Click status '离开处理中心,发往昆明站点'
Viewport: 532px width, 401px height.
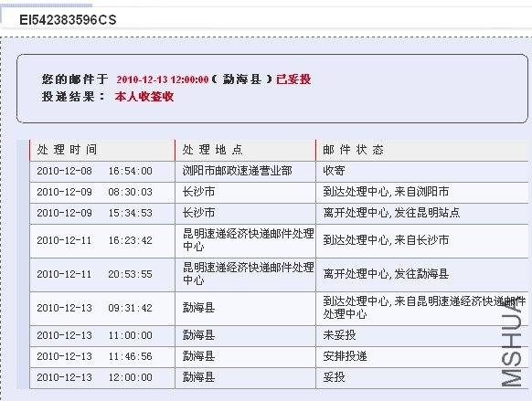click(391, 213)
